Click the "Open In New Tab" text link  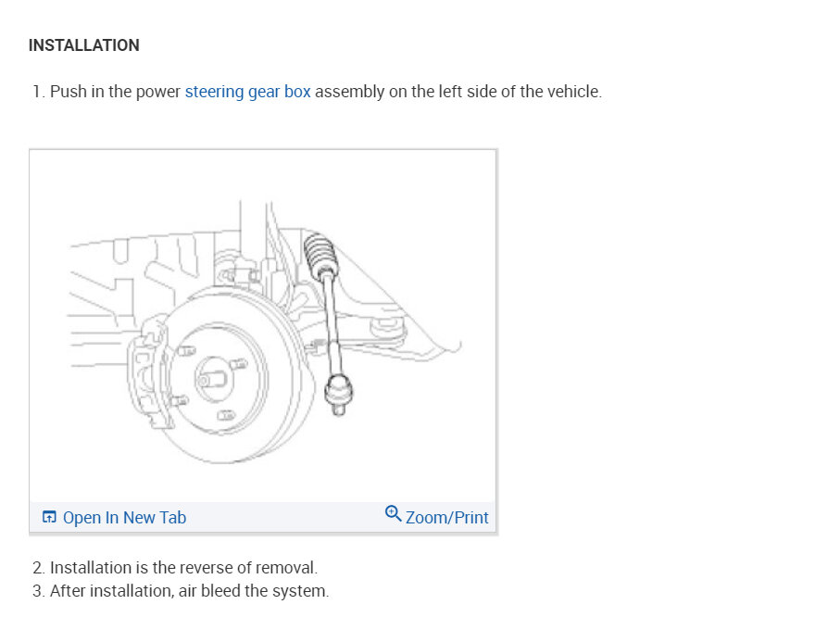tap(124, 517)
